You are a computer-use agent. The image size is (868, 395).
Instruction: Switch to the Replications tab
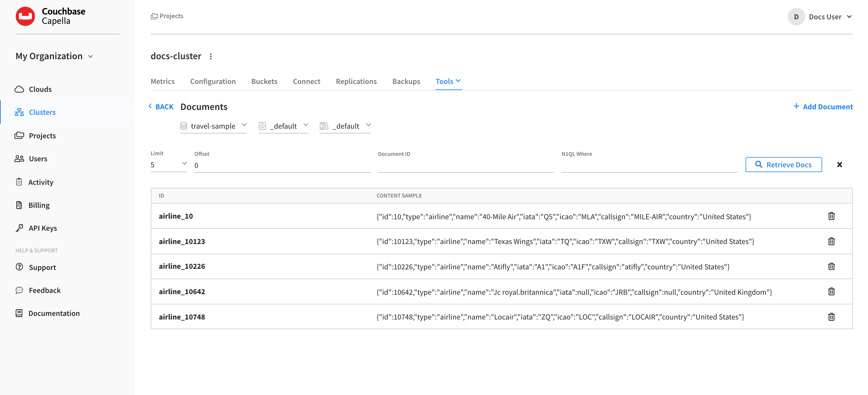pyautogui.click(x=356, y=81)
